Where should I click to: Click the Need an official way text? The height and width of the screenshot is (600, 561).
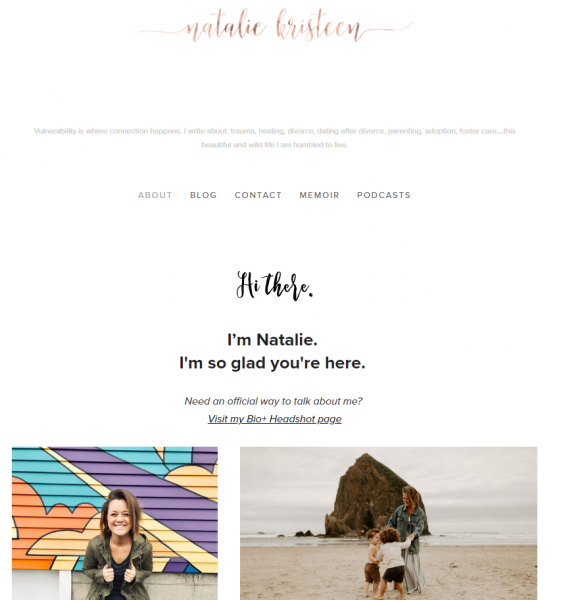(273, 401)
